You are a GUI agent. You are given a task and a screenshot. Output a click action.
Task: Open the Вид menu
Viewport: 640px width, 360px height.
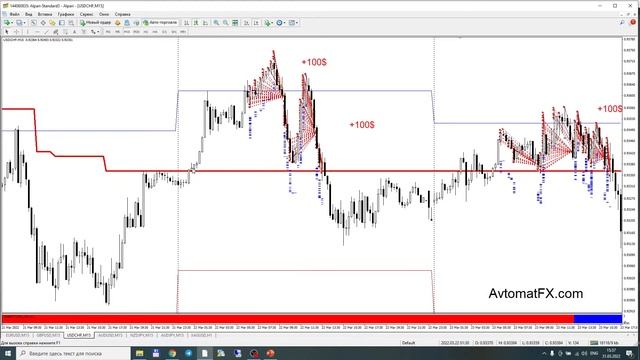[x=29, y=14]
